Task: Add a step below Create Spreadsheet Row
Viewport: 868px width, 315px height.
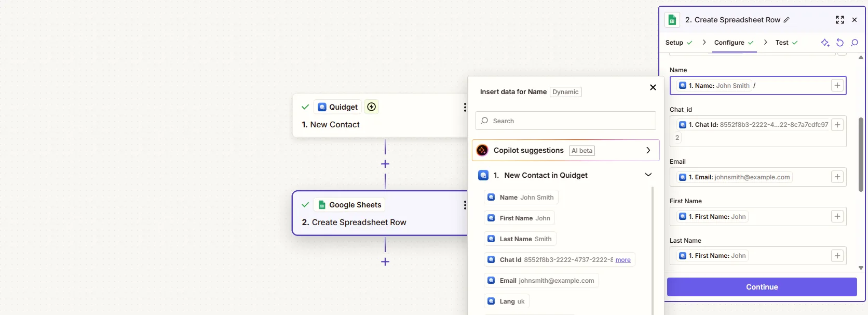Action: (385, 262)
